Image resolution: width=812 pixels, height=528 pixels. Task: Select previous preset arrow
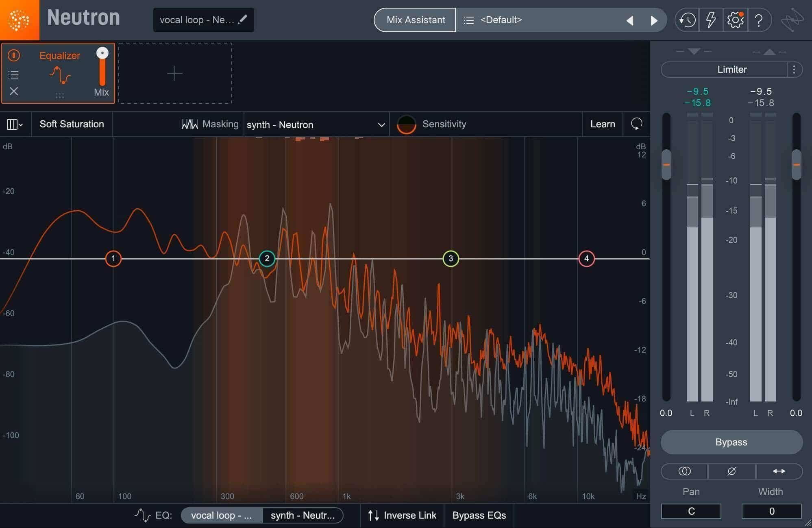pos(630,20)
